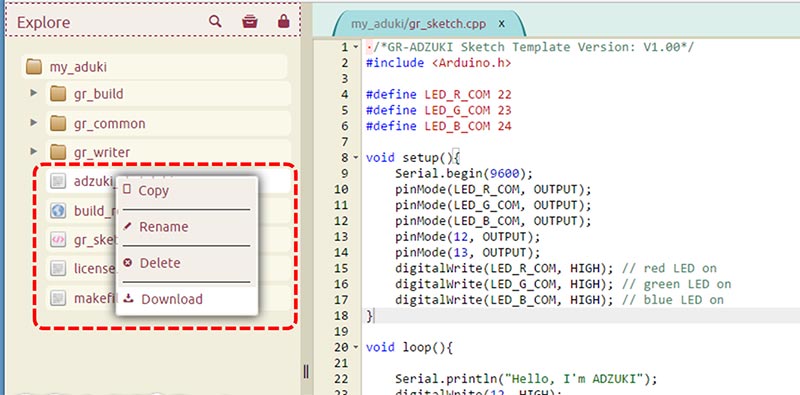This screenshot has height=395, width=800.
Task: Select the my_aduki tree label
Action: point(78,67)
